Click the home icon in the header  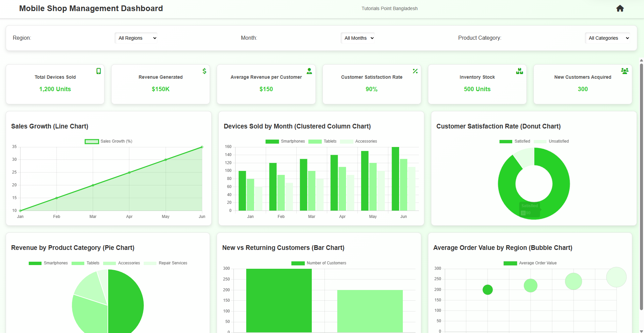[620, 8]
